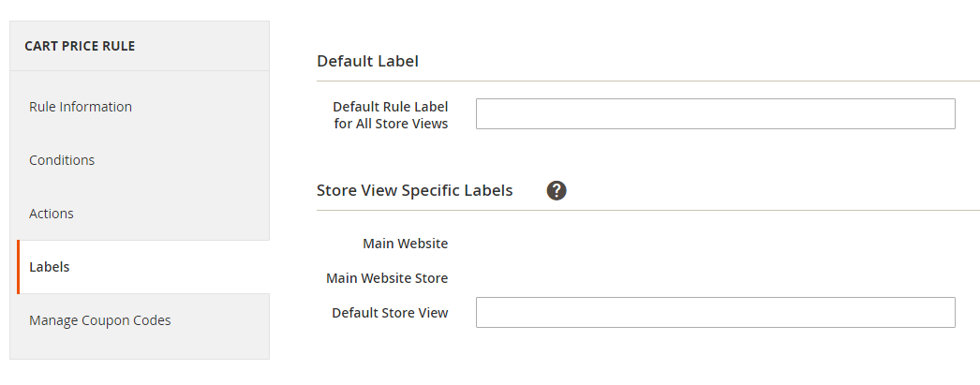Image resolution: width=980 pixels, height=385 pixels.
Task: Go to the Actions tab
Action: pos(52,214)
